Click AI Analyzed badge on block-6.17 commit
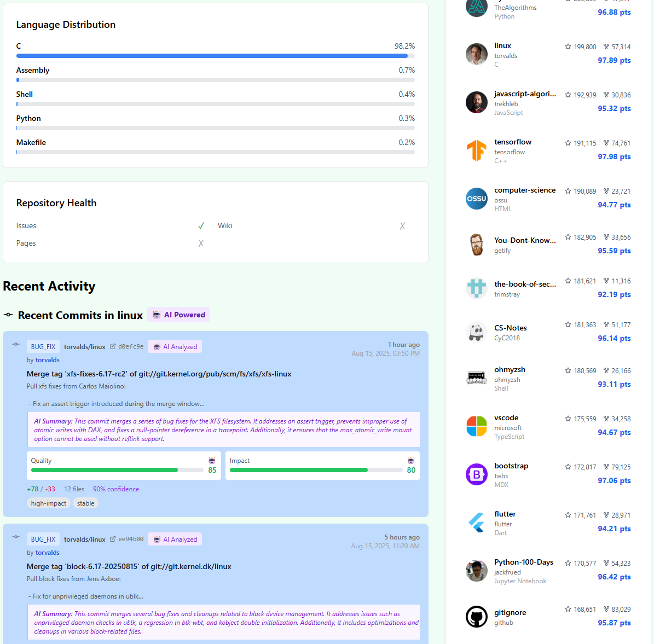This screenshot has height=644, width=654. tap(175, 539)
